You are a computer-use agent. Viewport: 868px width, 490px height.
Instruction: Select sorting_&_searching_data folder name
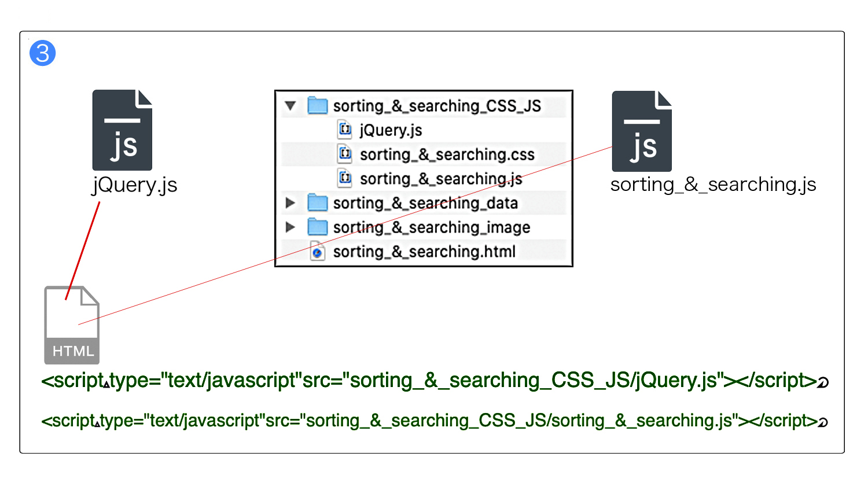pos(425,203)
